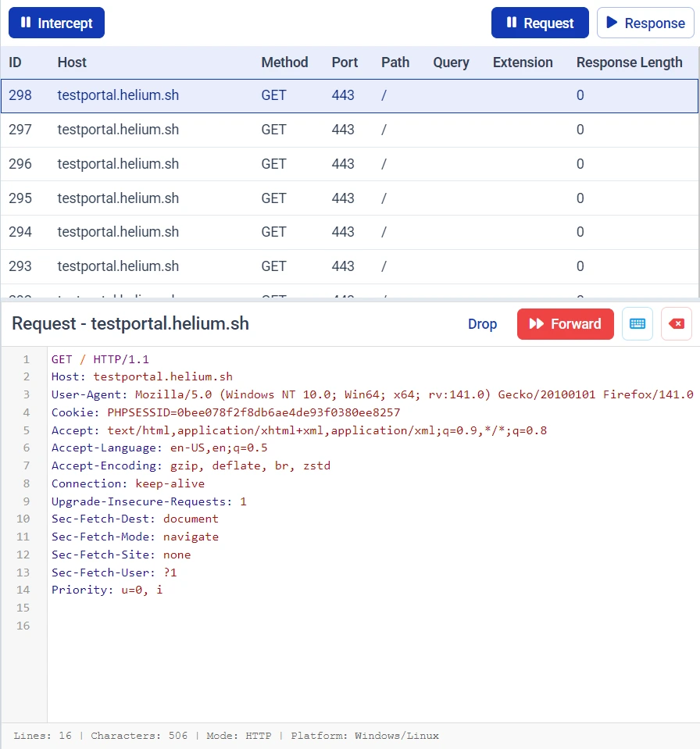This screenshot has height=749, width=700.
Task: Toggle Request interception button
Action: point(540,23)
